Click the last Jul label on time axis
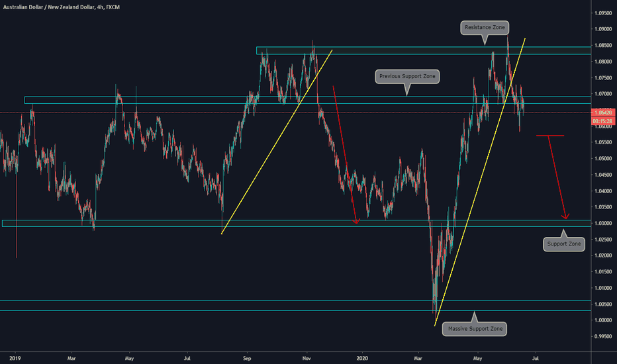The image size is (617, 364). (x=535, y=358)
